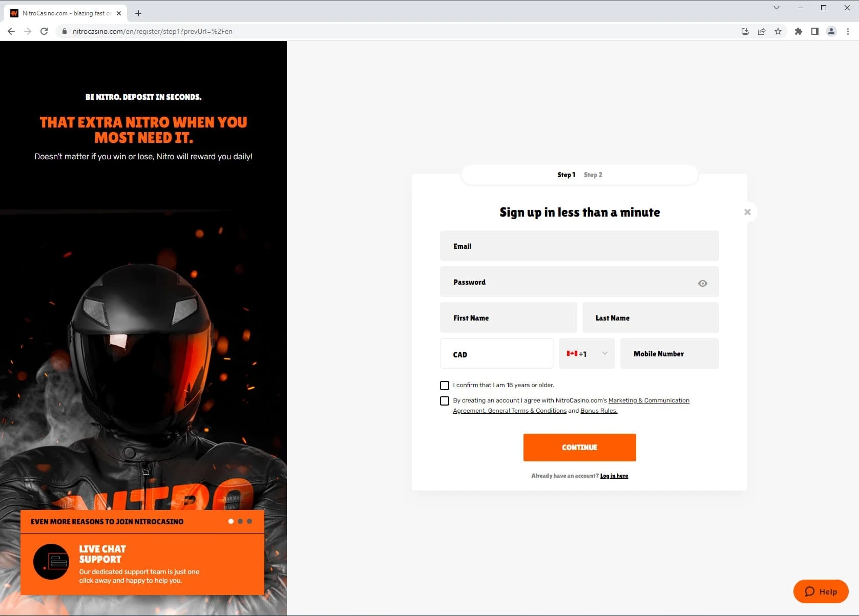The image size is (859, 616).
Task: Focus the Mobile Number field
Action: coord(669,353)
